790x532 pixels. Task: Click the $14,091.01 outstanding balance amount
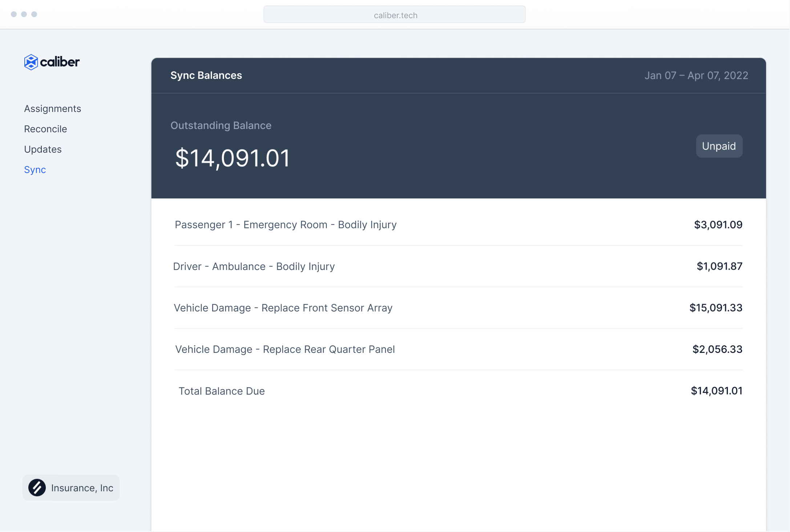232,158
